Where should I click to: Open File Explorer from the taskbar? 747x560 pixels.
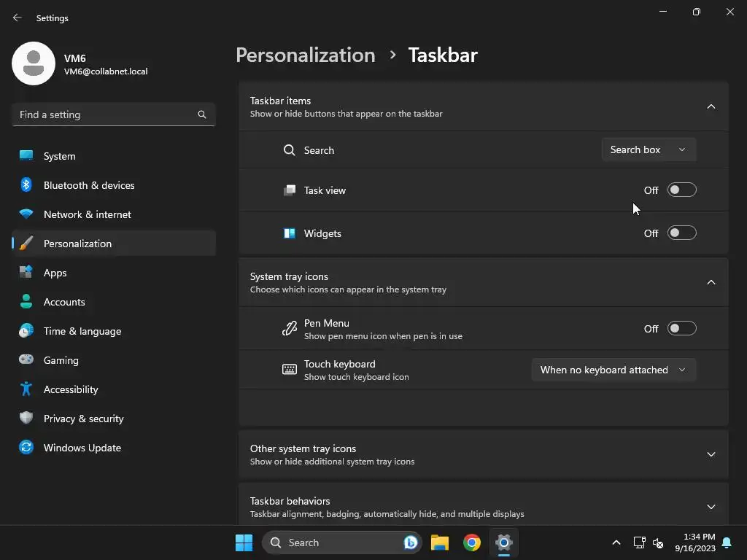click(440, 542)
